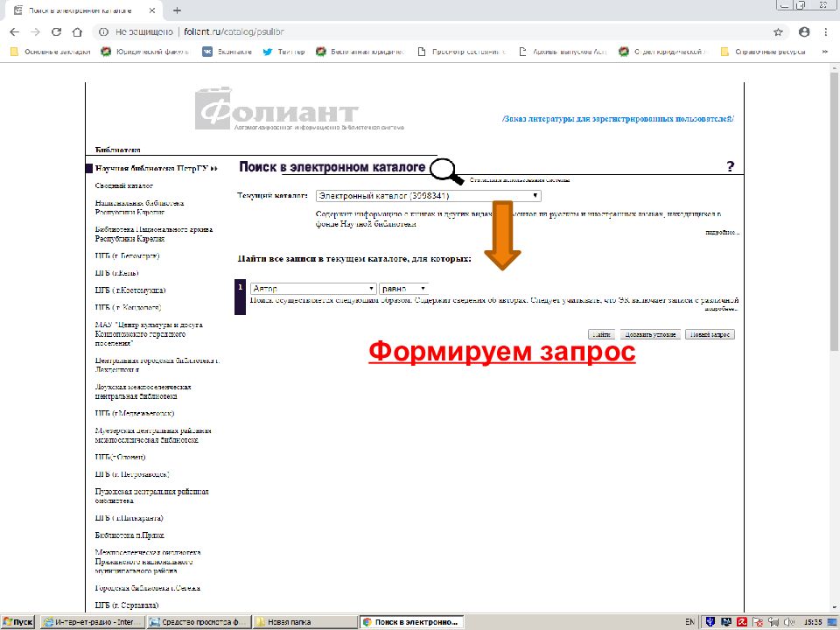Click the Windows Пуск start button
This screenshot has width=840, height=630.
(18, 621)
